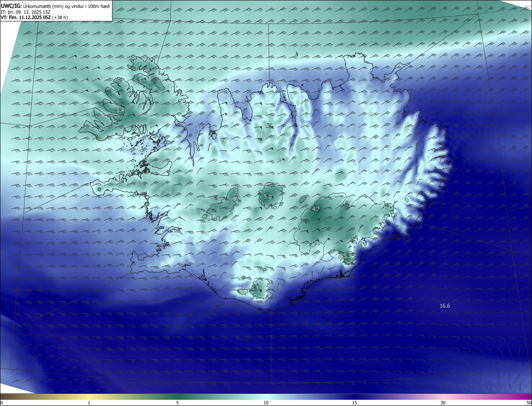
Task: Click the colorbar tick label 5
Action: coord(177,403)
